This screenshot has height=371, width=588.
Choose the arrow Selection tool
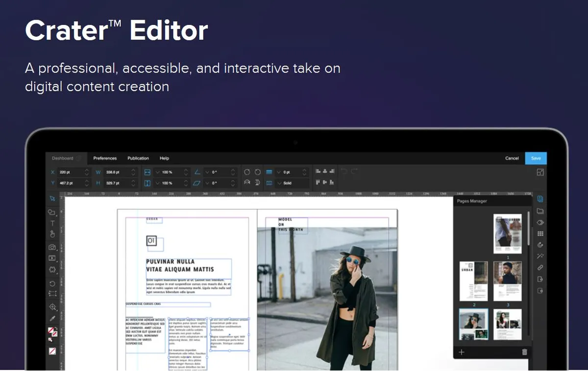pyautogui.click(x=52, y=198)
